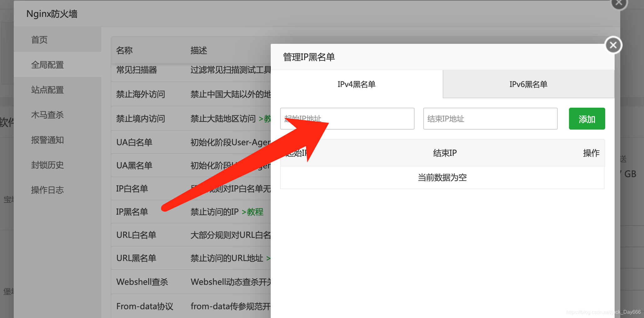The height and width of the screenshot is (318, 644).
Task: Select the URL黑名单 row name
Action: (136, 258)
